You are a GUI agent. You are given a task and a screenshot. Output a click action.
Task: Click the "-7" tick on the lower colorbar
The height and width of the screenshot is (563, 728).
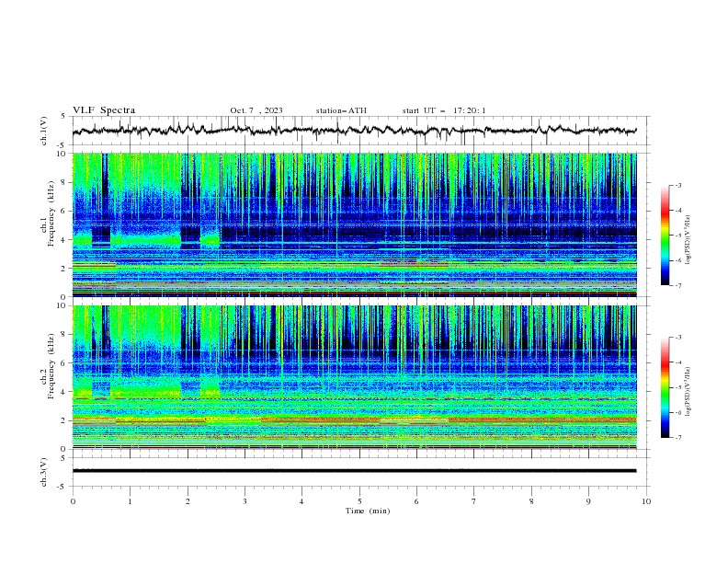point(677,438)
